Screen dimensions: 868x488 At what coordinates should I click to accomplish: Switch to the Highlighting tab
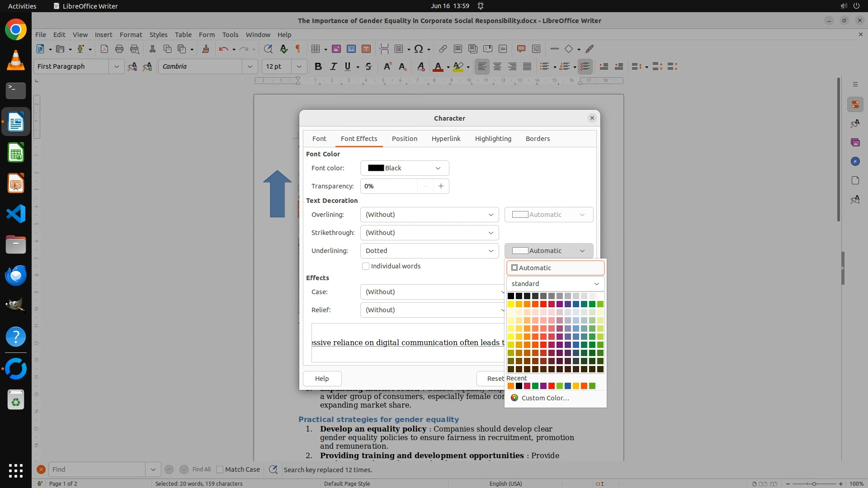[493, 139]
